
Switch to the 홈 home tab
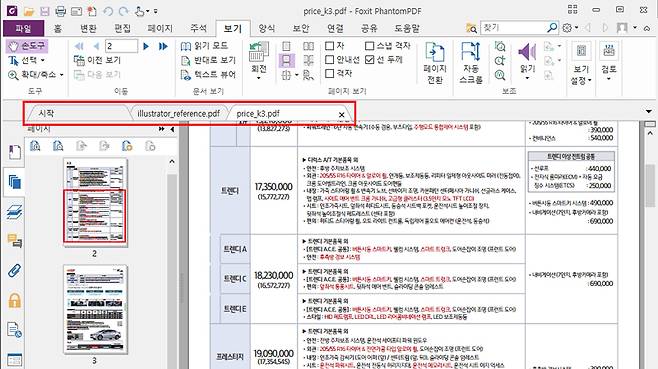[x=58, y=28]
